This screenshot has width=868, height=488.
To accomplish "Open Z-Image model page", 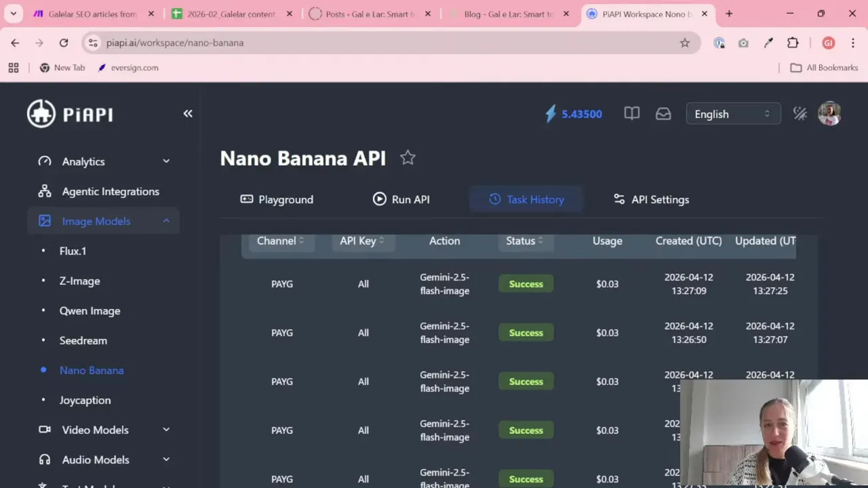I will click(x=79, y=281).
